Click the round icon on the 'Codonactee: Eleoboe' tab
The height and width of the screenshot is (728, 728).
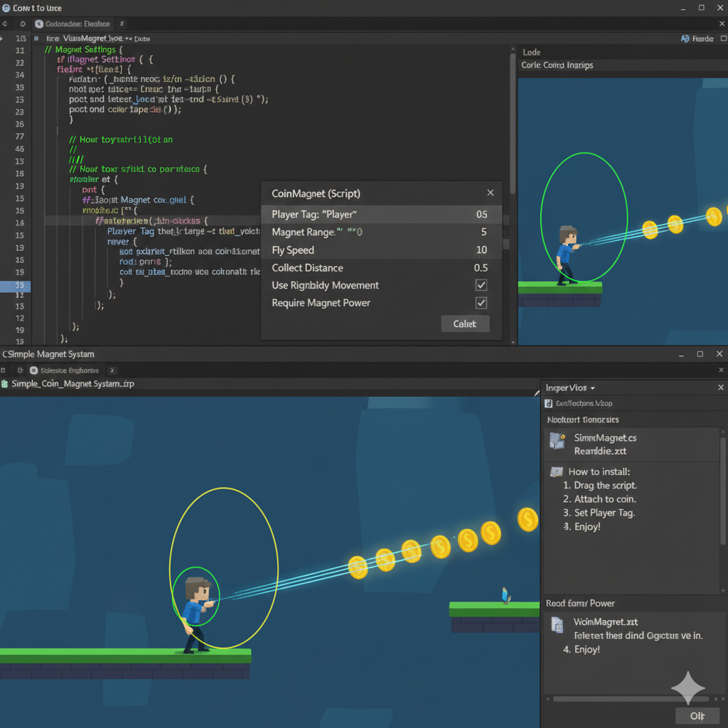(39, 23)
